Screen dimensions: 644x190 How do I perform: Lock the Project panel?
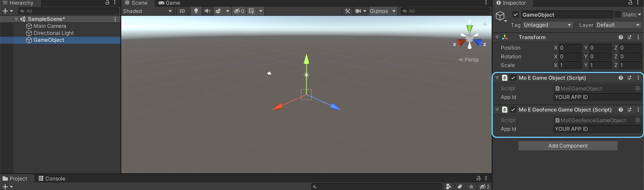pos(478,178)
